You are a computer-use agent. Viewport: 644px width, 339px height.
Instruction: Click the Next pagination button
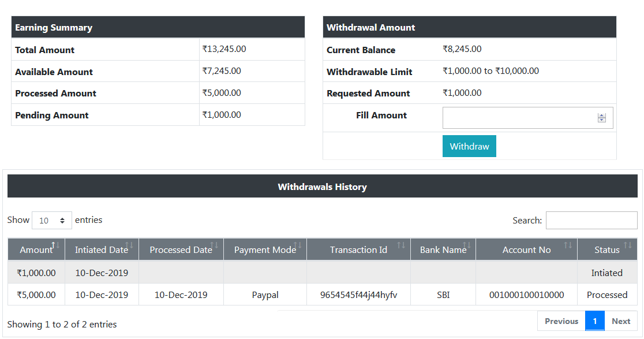click(x=621, y=321)
